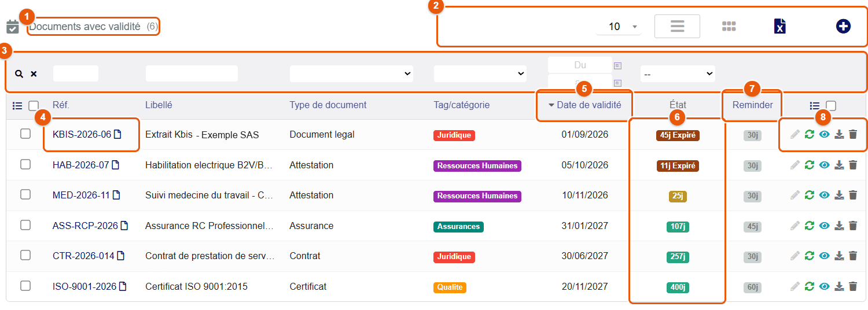This screenshot has width=868, height=310.
Task: Open the rows-per-page dropdown showing 10
Action: click(619, 26)
